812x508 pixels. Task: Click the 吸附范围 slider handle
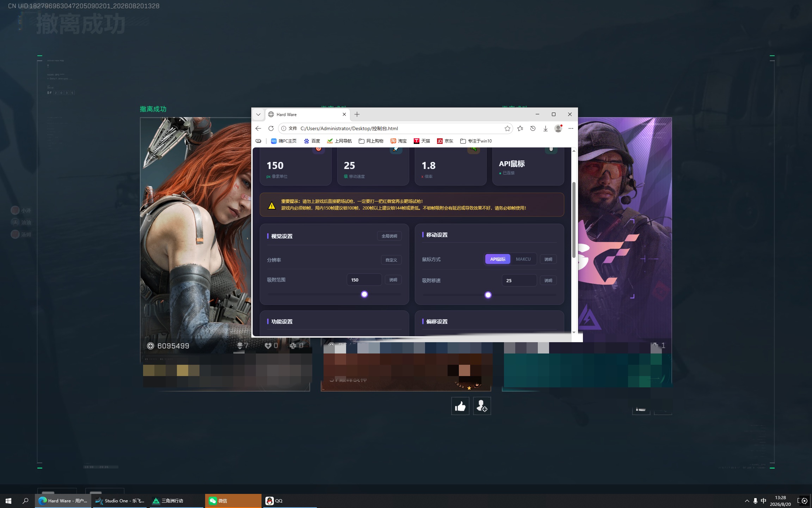pyautogui.click(x=364, y=294)
